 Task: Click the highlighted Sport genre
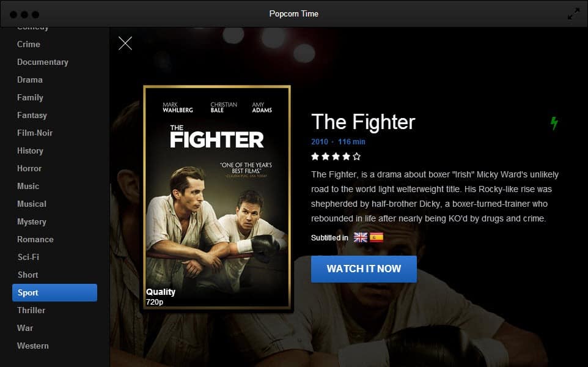[x=55, y=293]
